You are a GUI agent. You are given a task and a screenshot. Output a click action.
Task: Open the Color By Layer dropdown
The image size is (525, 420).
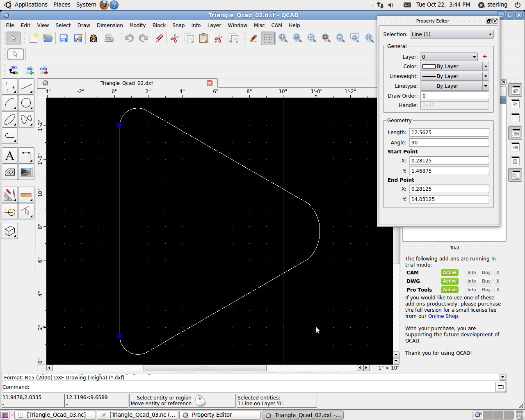click(x=454, y=66)
